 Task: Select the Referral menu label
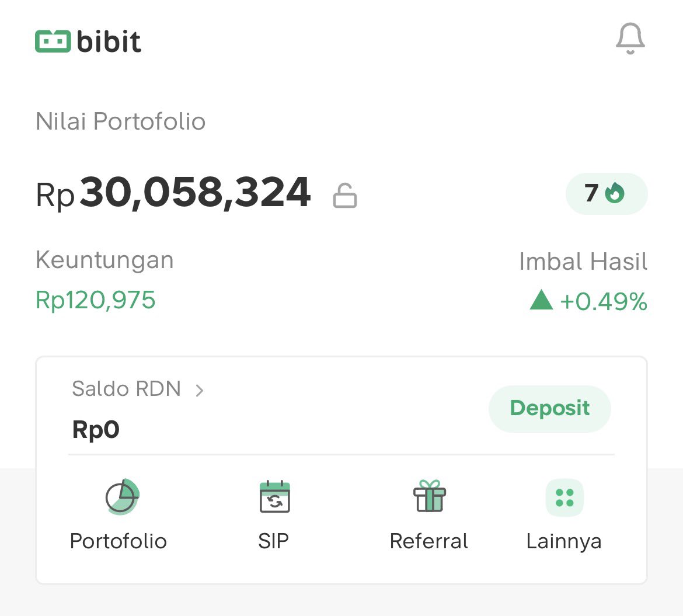(428, 541)
